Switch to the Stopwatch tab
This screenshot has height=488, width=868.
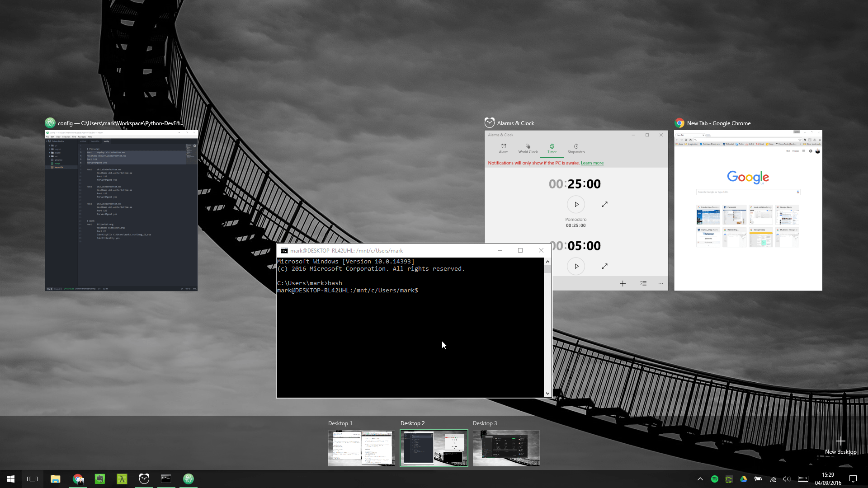(x=576, y=148)
